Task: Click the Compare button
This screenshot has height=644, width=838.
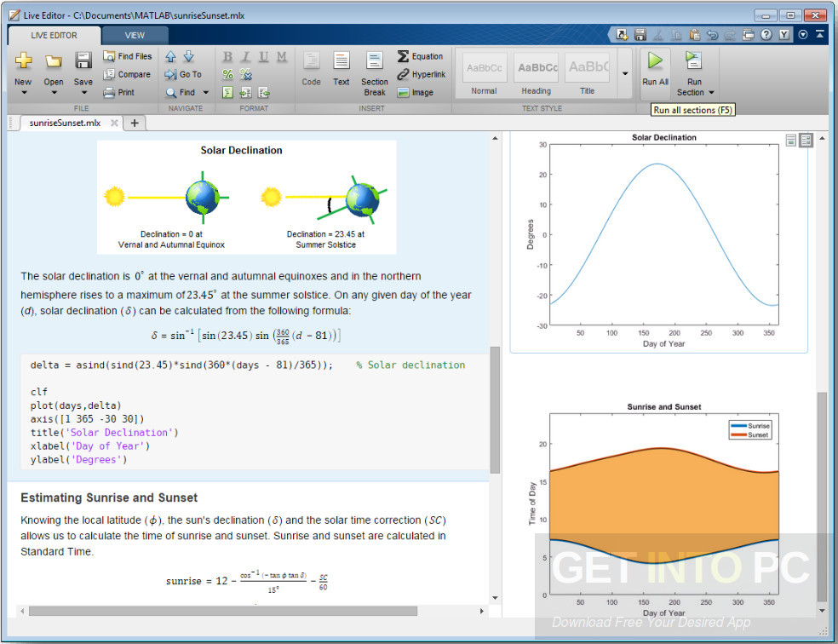Action: (127, 74)
